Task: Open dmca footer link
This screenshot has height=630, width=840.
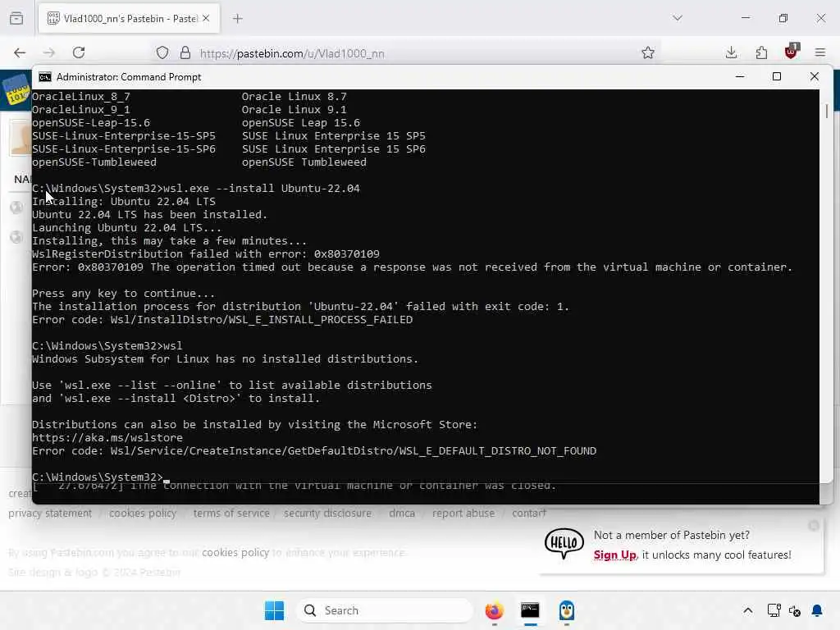Action: [x=402, y=514]
